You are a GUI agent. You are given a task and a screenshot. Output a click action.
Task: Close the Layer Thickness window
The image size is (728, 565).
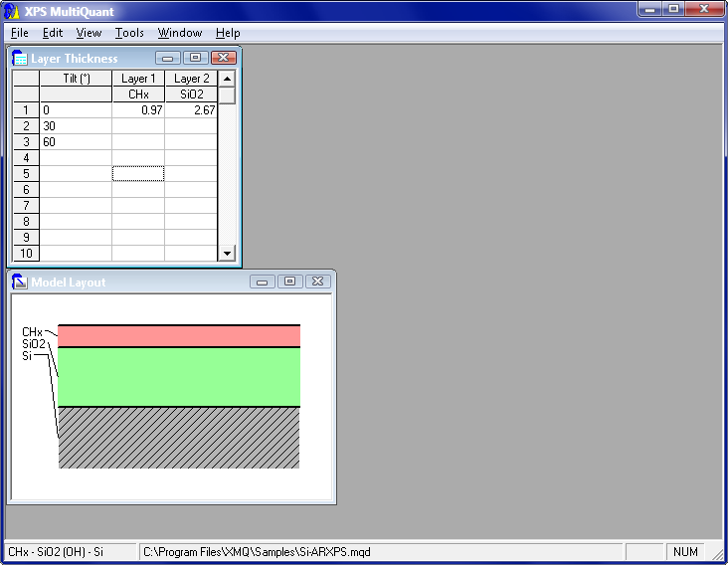click(x=224, y=58)
